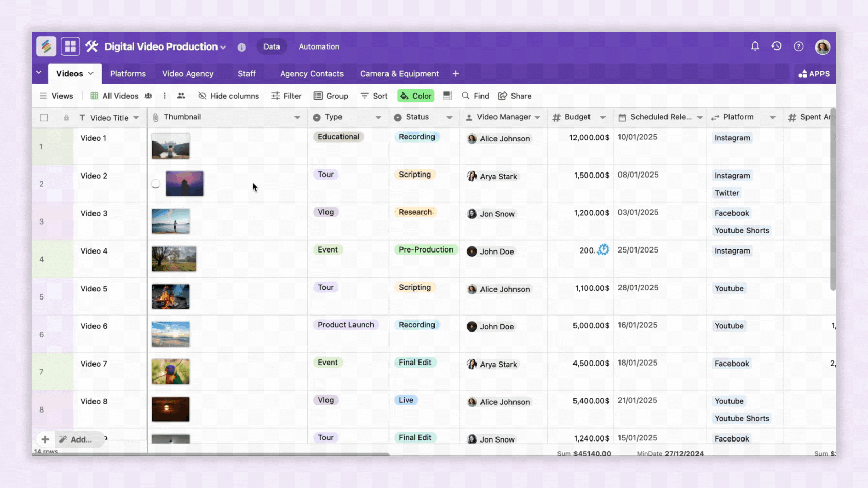The height and width of the screenshot is (488, 868).
Task: Open Video Title column dropdown
Action: click(136, 118)
